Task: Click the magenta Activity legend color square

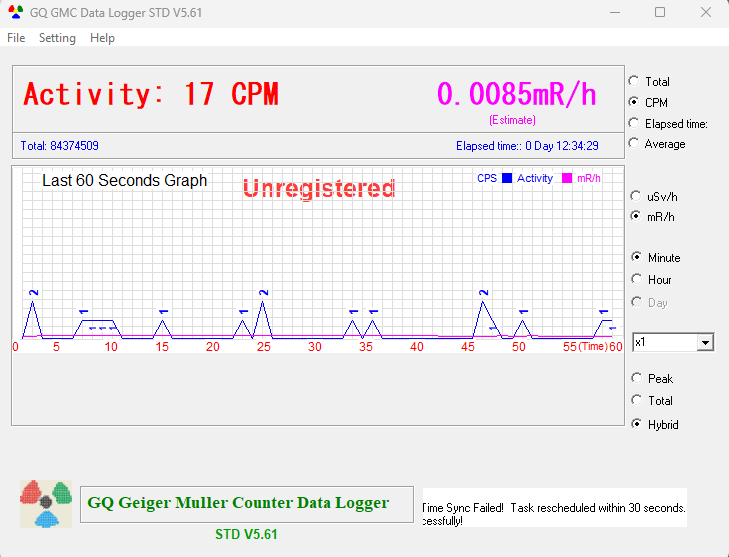Action: coord(567,178)
